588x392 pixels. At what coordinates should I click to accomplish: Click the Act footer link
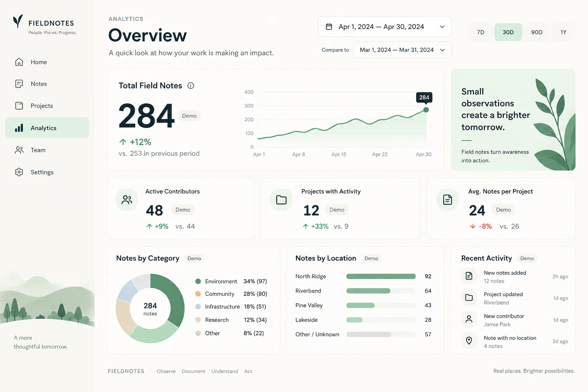point(248,371)
